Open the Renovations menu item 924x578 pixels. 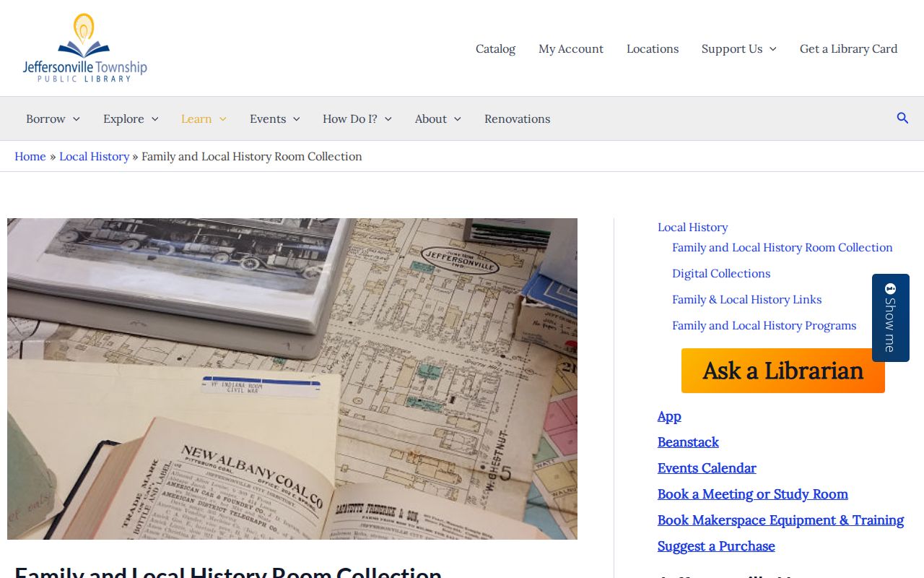coord(517,118)
